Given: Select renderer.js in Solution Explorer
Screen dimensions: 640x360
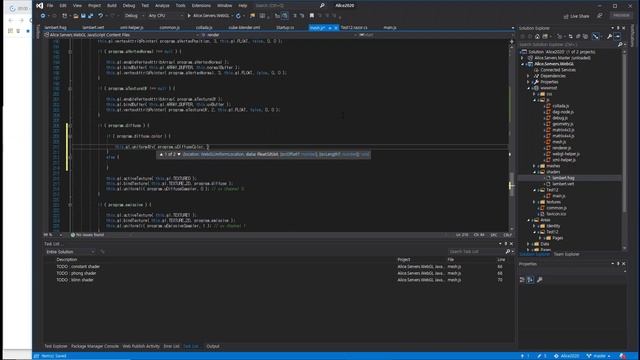Looking at the screenshot, I should click(562, 148).
